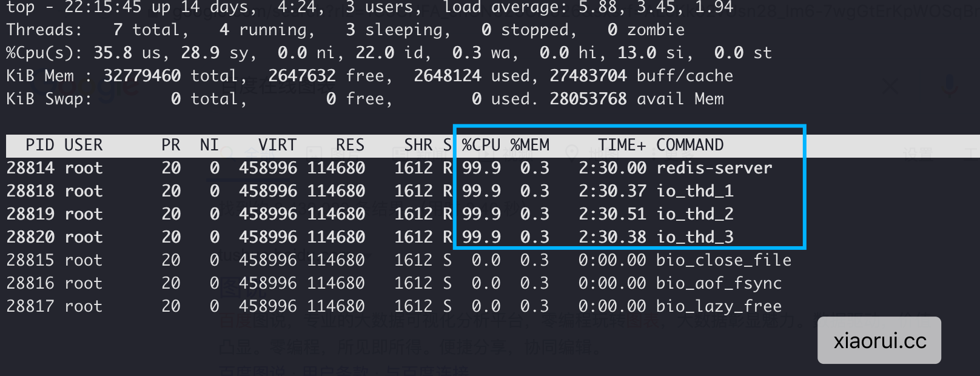Viewport: 980px width, 376px height.
Task: Click the TIME+ column header
Action: (622, 145)
